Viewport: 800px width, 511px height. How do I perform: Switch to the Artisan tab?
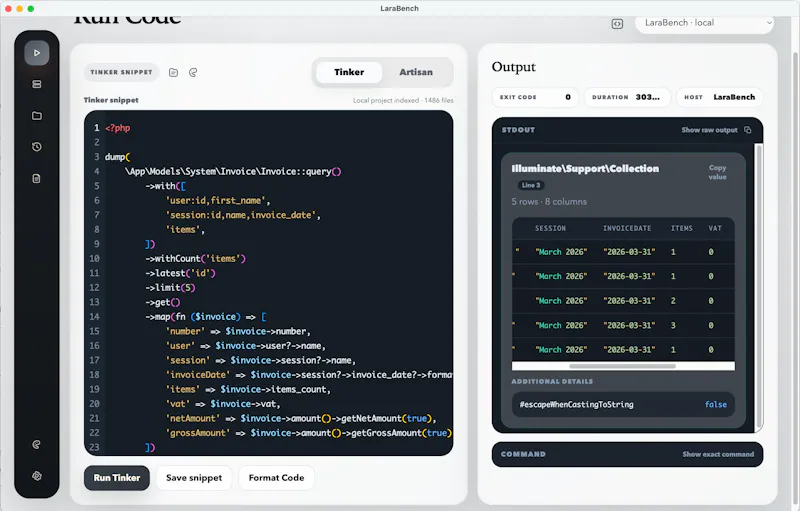pyautogui.click(x=416, y=72)
